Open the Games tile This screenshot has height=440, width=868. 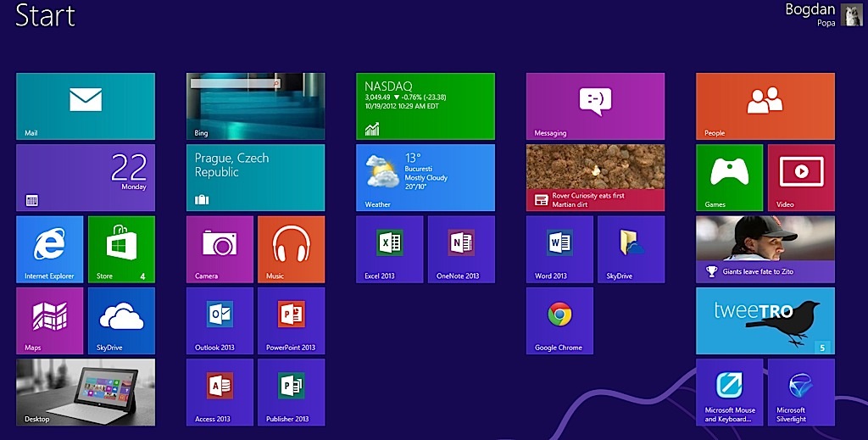(730, 178)
